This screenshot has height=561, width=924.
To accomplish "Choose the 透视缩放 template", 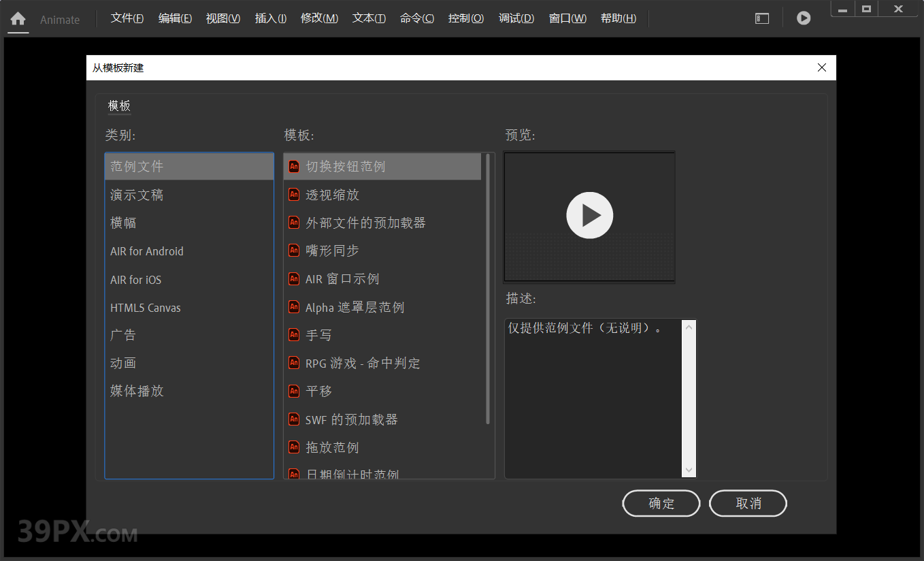I will [382, 195].
